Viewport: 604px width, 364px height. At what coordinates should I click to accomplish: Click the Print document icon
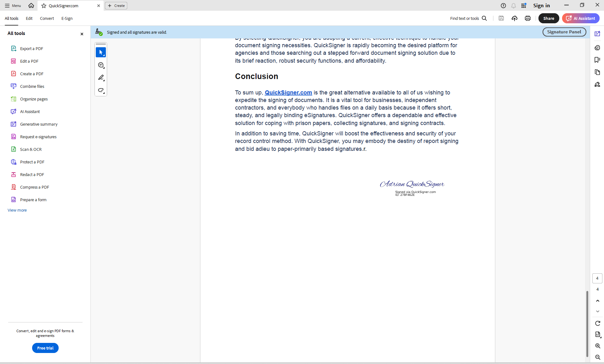pos(527,18)
